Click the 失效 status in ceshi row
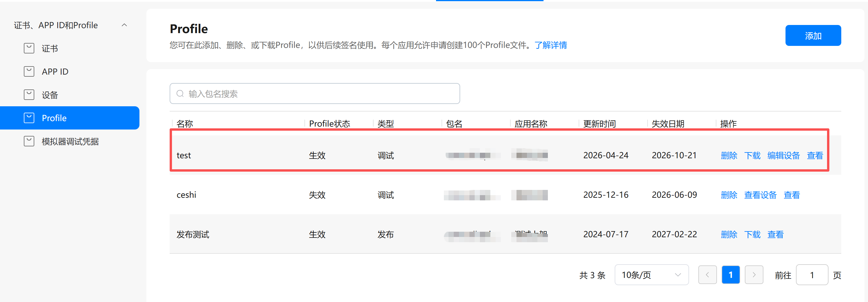The height and width of the screenshot is (302, 868). pos(317,195)
